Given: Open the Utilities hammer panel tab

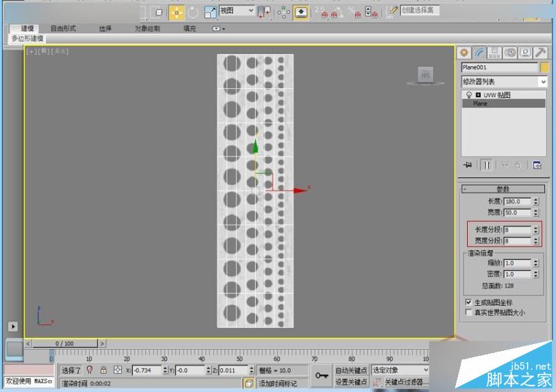Looking at the screenshot, I should pos(541,54).
